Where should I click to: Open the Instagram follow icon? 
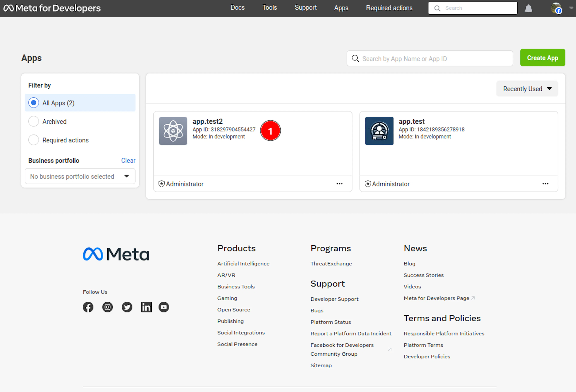pos(108,307)
